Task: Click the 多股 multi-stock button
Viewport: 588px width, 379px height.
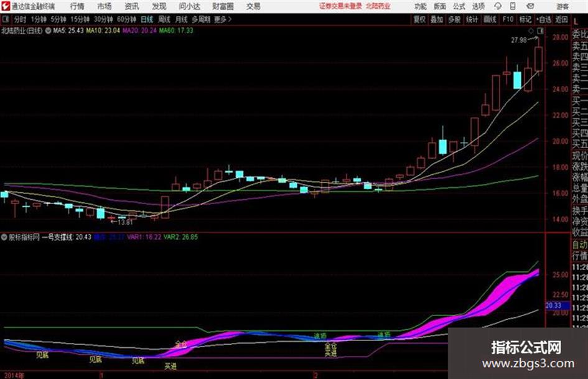Action: coord(454,19)
